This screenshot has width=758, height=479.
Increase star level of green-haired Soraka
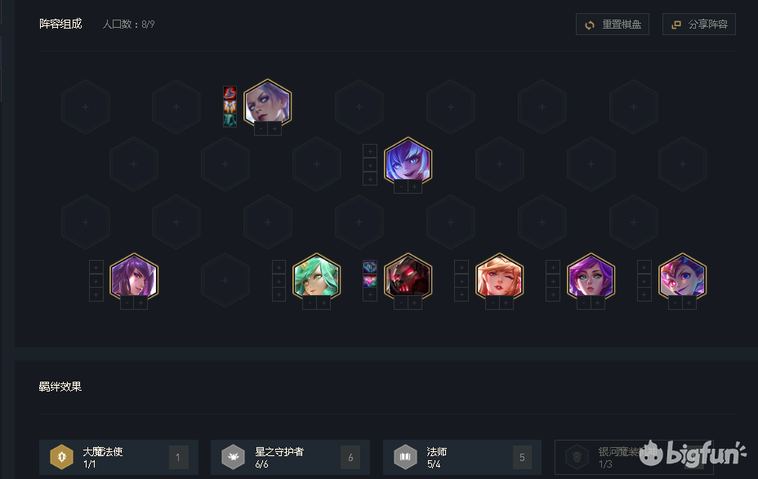pos(323,303)
